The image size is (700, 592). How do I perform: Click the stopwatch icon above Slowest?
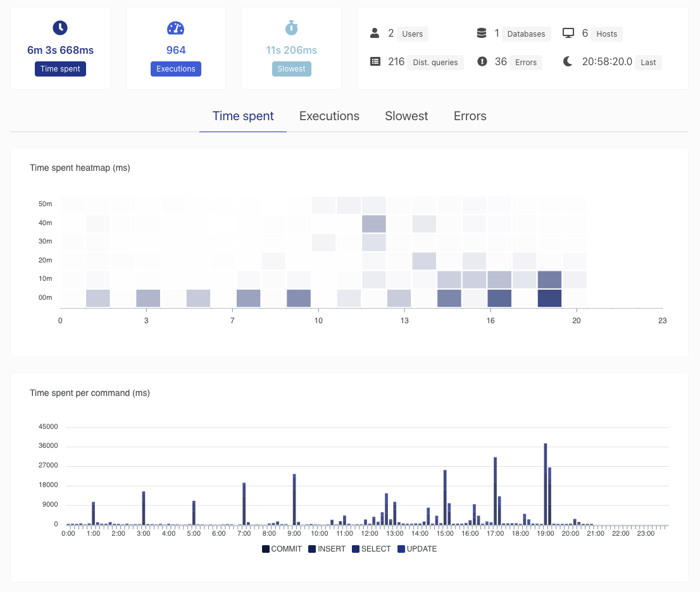coord(292,28)
